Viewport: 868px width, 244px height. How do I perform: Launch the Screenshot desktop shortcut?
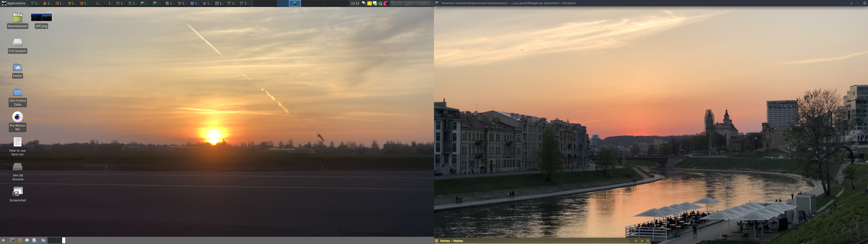(18, 192)
